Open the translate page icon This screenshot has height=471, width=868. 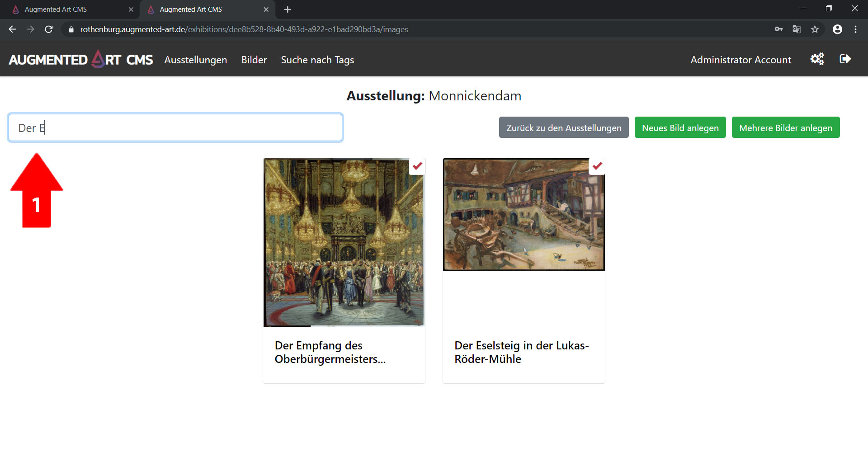tap(797, 29)
